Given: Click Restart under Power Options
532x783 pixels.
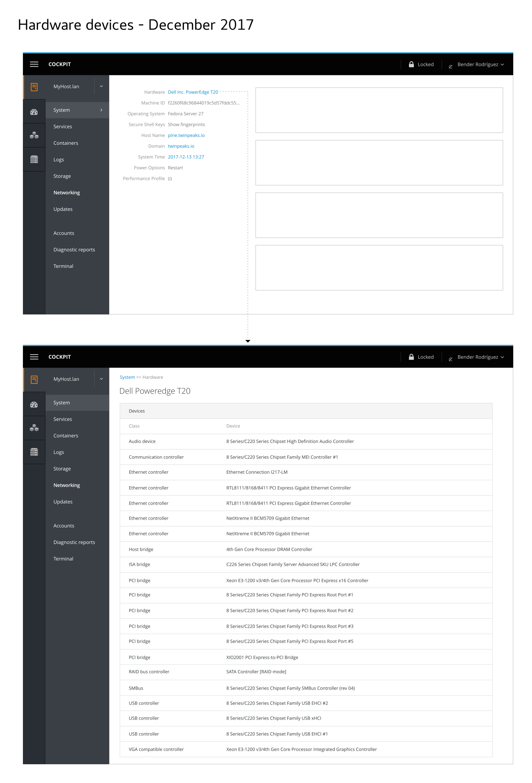Looking at the screenshot, I should (175, 168).
